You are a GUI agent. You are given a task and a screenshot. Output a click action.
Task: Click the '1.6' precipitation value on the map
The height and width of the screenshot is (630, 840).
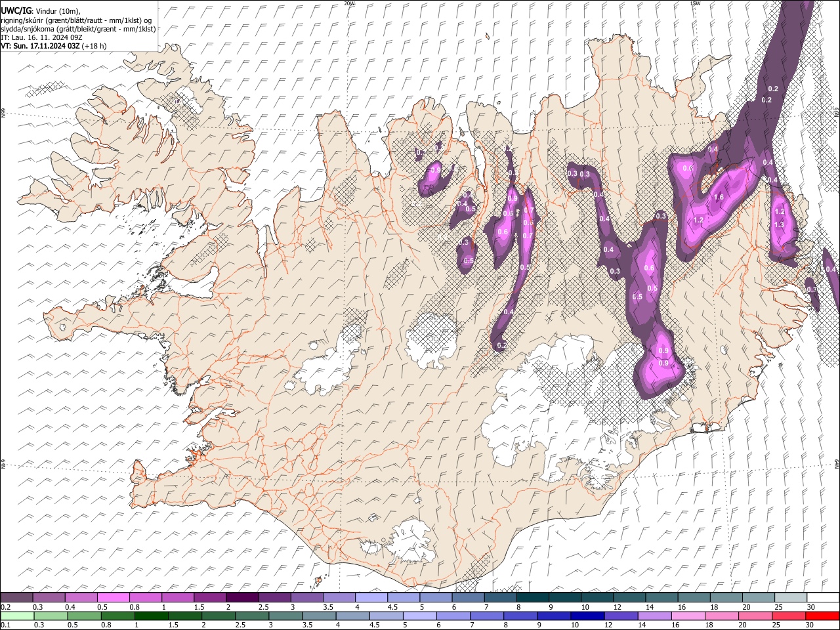[719, 197]
